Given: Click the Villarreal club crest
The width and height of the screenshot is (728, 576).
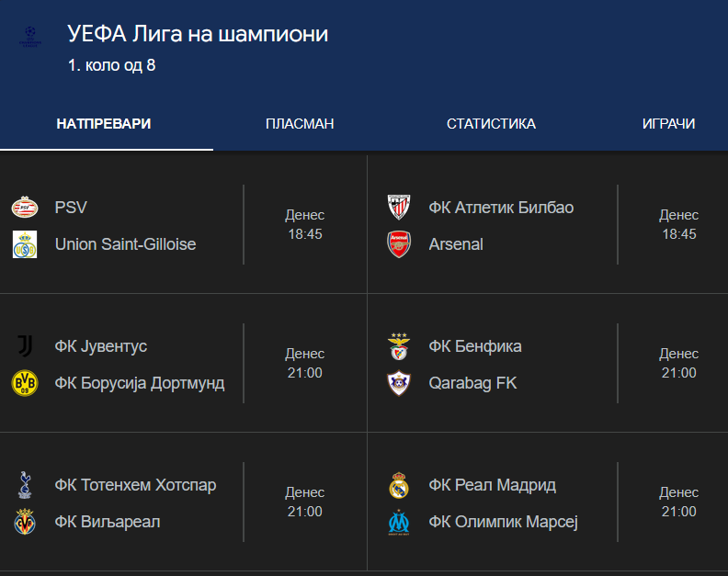Looking at the screenshot, I should [x=25, y=522].
